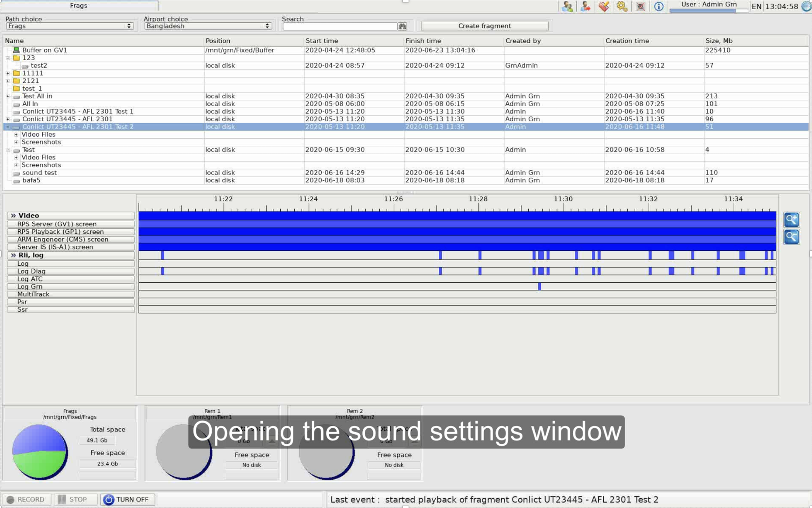Click the user logout icon
The height and width of the screenshot is (508, 812).
click(585, 7)
